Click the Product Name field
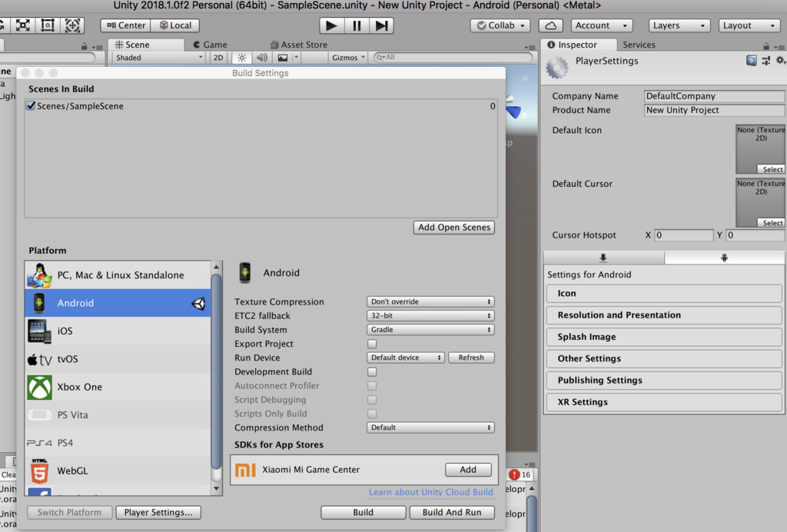 coord(714,110)
